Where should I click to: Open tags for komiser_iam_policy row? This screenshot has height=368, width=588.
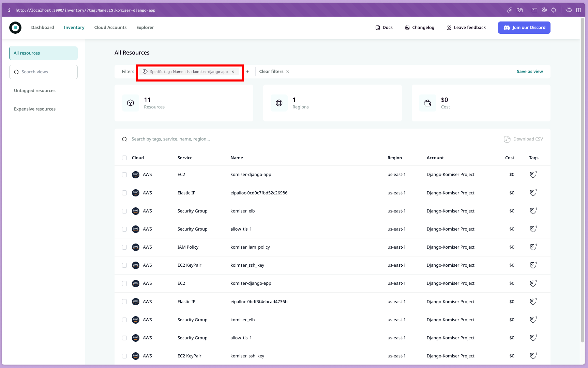[x=533, y=247]
